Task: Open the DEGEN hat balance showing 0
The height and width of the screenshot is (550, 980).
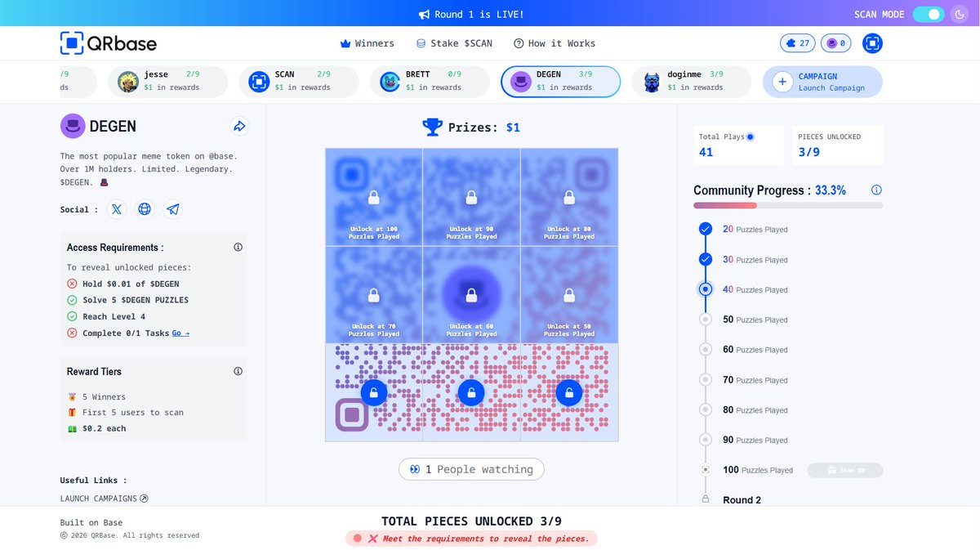Action: point(837,43)
